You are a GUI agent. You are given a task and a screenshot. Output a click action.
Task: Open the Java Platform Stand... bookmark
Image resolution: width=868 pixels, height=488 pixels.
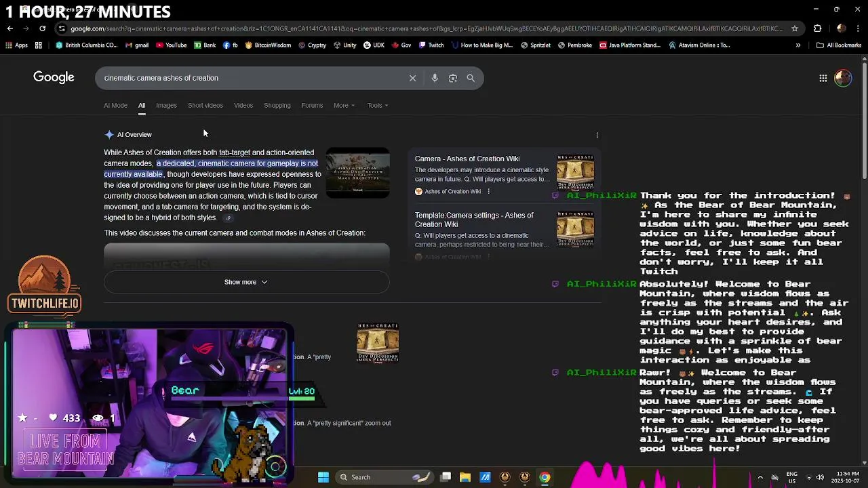pyautogui.click(x=630, y=45)
